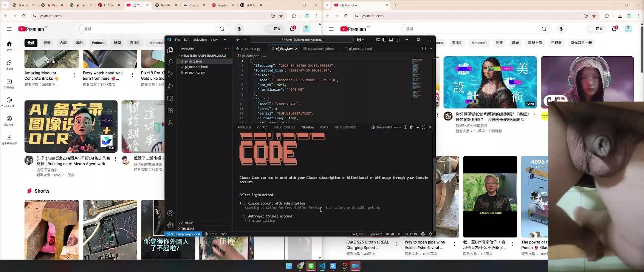The image size is (644, 272).
Task: Add a new terminal with the plus icon
Action: [x=396, y=127]
